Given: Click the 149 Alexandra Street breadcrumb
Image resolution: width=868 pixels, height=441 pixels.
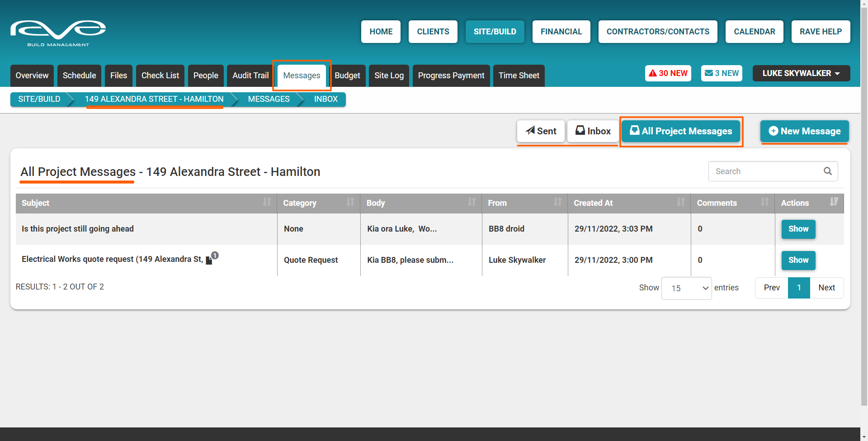Looking at the screenshot, I should point(154,99).
